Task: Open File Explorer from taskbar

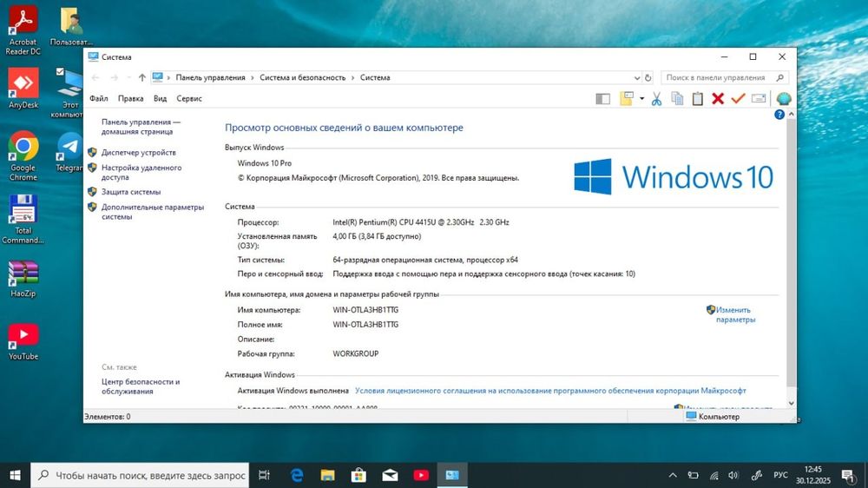Action: click(x=328, y=475)
